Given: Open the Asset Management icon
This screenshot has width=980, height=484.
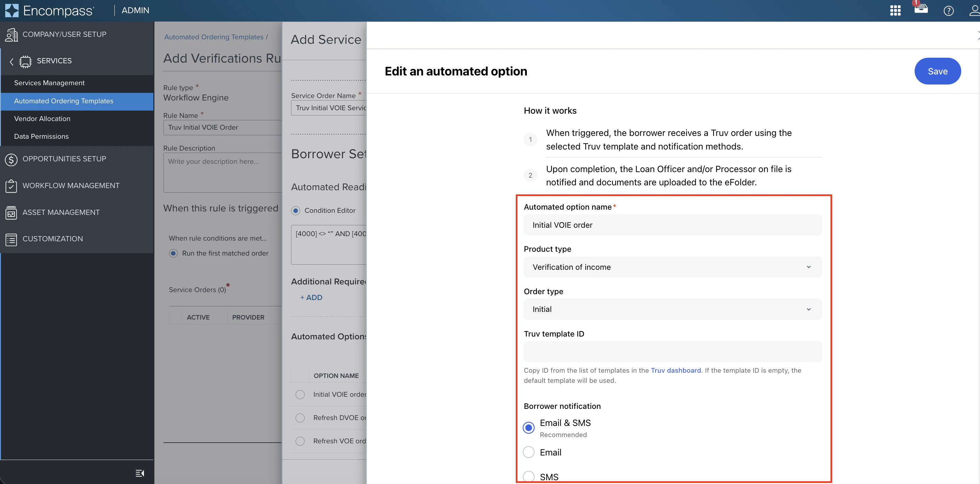Looking at the screenshot, I should pyautogui.click(x=11, y=212).
